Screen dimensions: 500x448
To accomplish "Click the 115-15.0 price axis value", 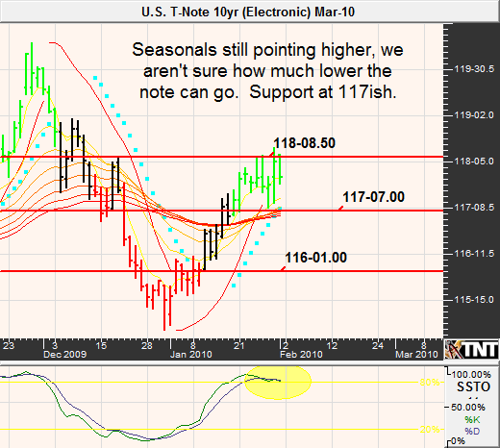I will point(474,300).
